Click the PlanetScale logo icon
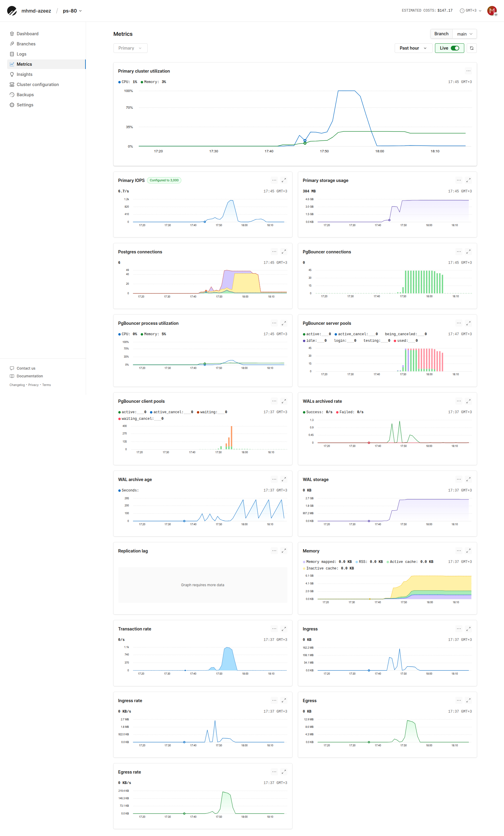This screenshot has height=836, width=504. 12,11
